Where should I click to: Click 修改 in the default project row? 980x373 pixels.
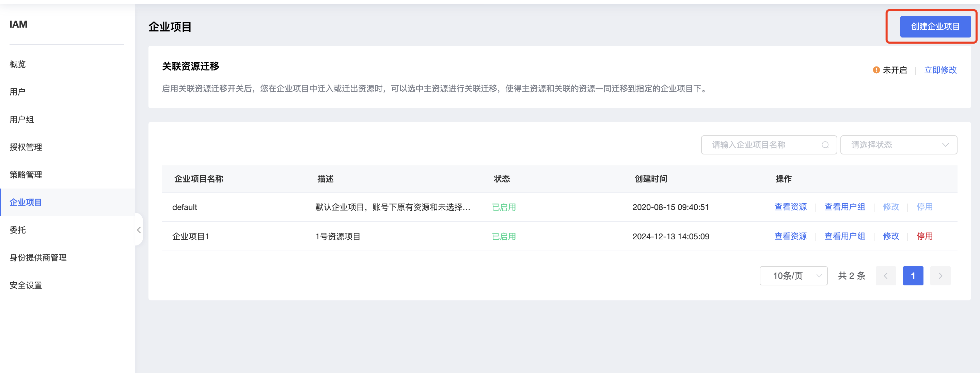pos(890,207)
